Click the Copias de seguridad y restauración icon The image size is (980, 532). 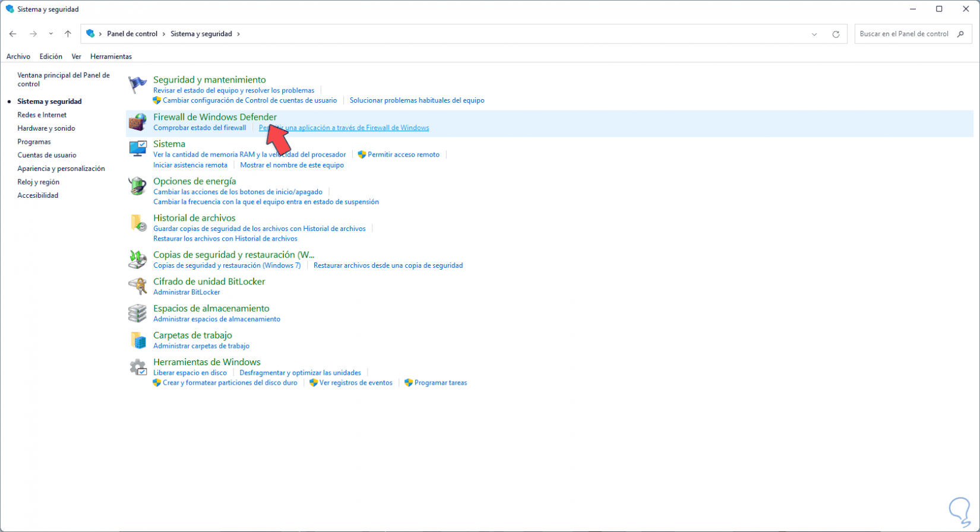(138, 260)
